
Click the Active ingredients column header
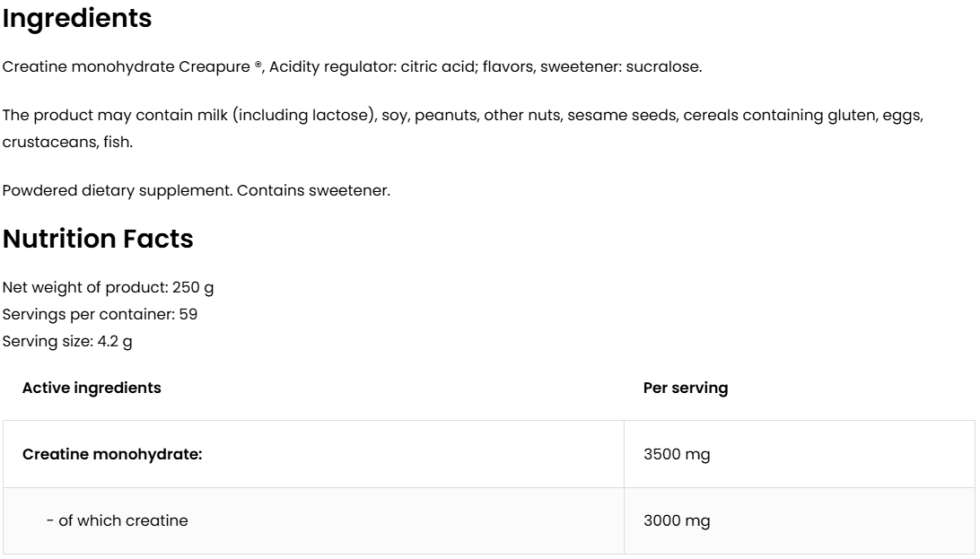pyautogui.click(x=92, y=389)
